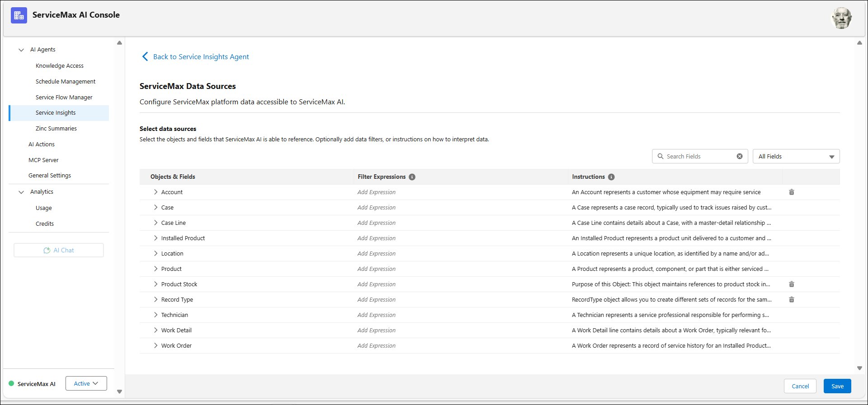Expand the Case object row
The height and width of the screenshot is (405, 868).
tap(155, 207)
